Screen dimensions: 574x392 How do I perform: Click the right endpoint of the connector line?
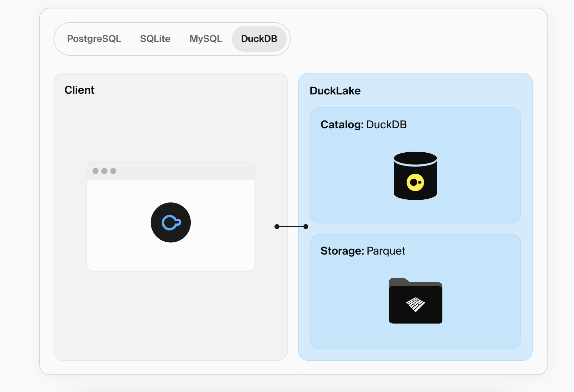tap(306, 226)
